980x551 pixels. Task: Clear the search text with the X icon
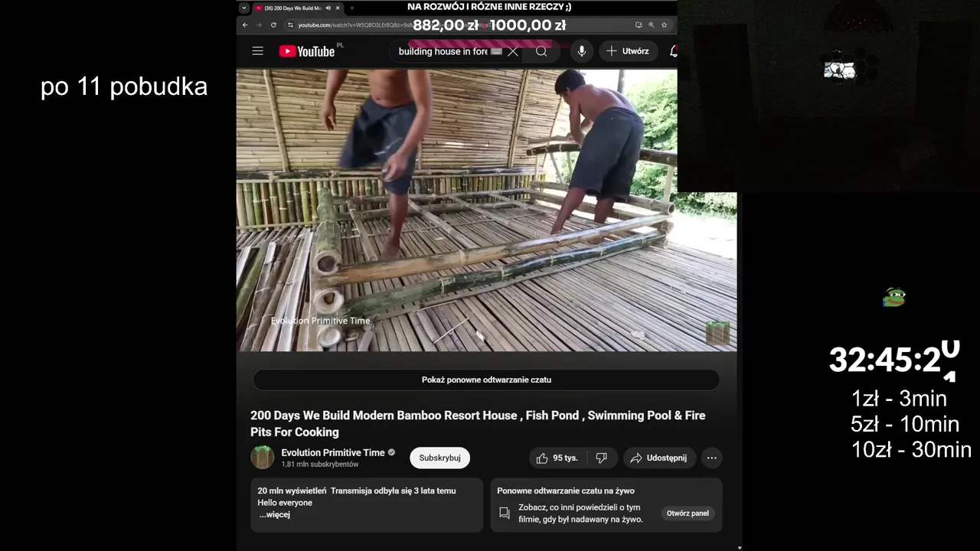tap(513, 51)
